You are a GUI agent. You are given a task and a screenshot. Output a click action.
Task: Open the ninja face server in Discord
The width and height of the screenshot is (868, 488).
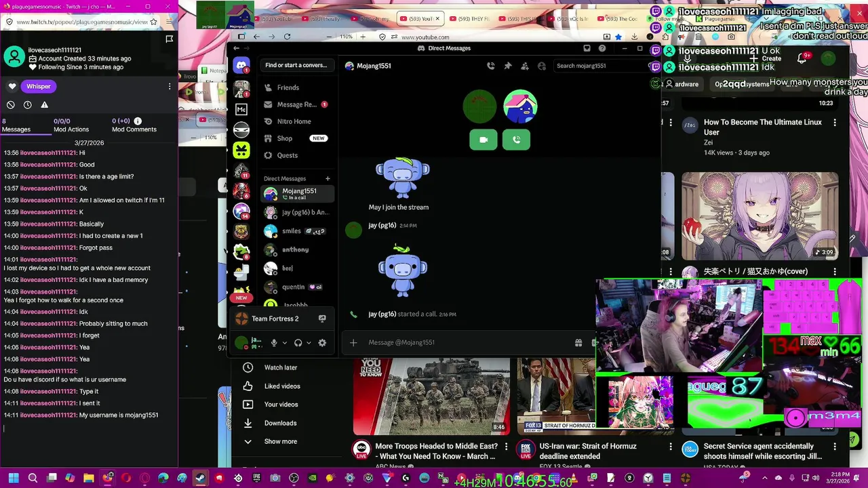pos(241,129)
